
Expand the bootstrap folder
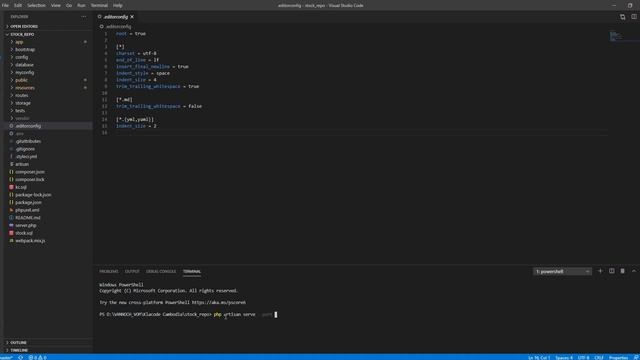click(25, 49)
